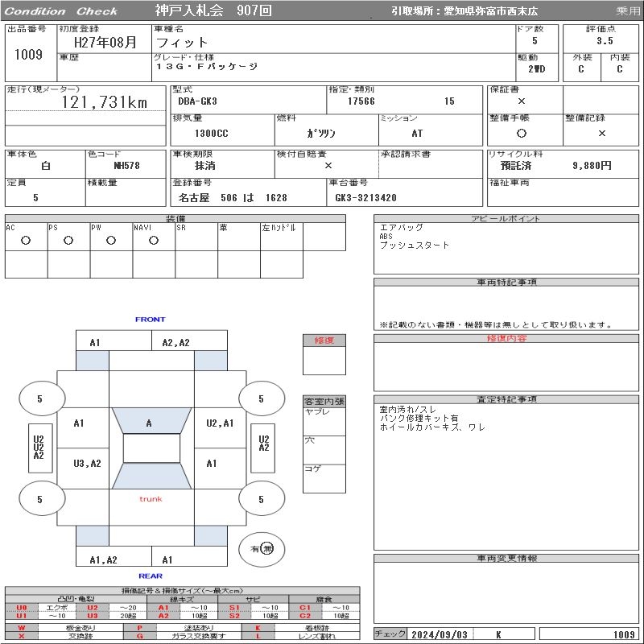
Task: Toggle the NAVI equipment circle mark
Action: pyautogui.click(x=154, y=240)
